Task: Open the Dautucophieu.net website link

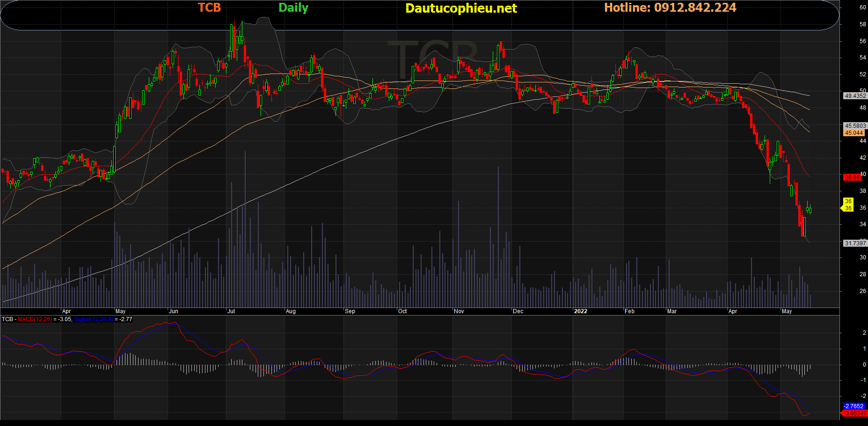Action: (461, 8)
